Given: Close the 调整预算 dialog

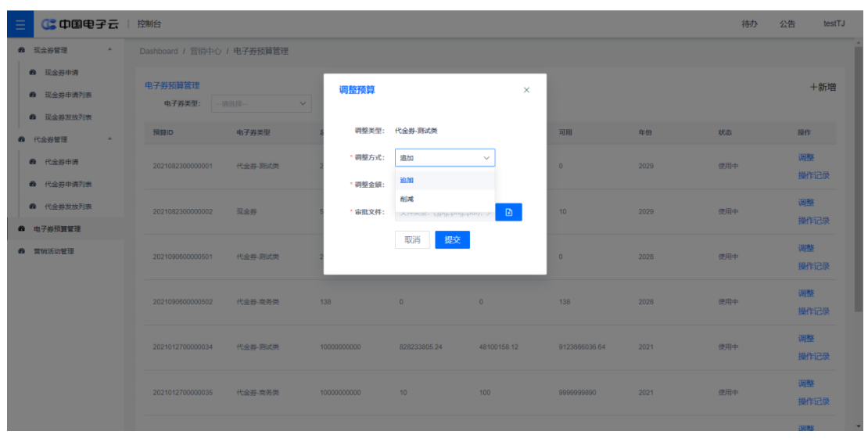Looking at the screenshot, I should 526,90.
